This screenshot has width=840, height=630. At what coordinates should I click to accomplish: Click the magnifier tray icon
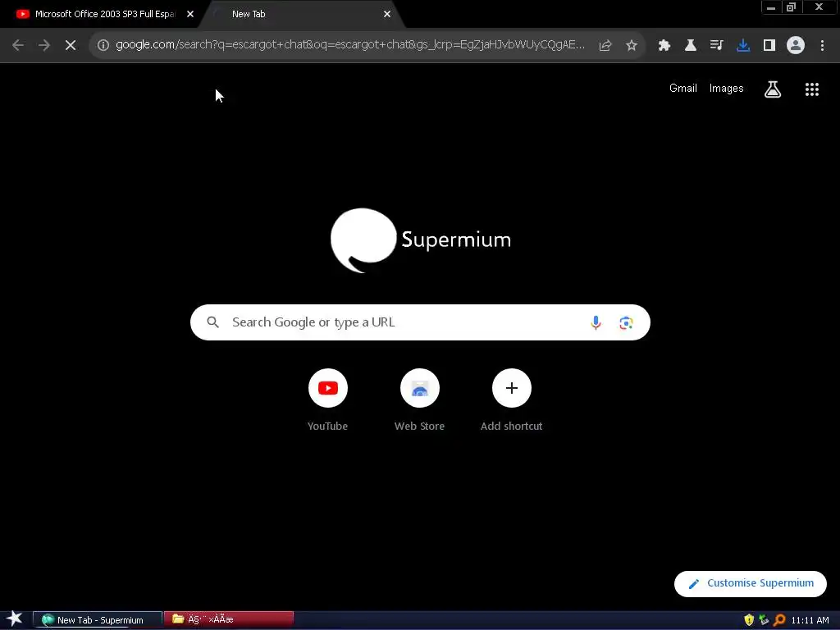point(779,620)
